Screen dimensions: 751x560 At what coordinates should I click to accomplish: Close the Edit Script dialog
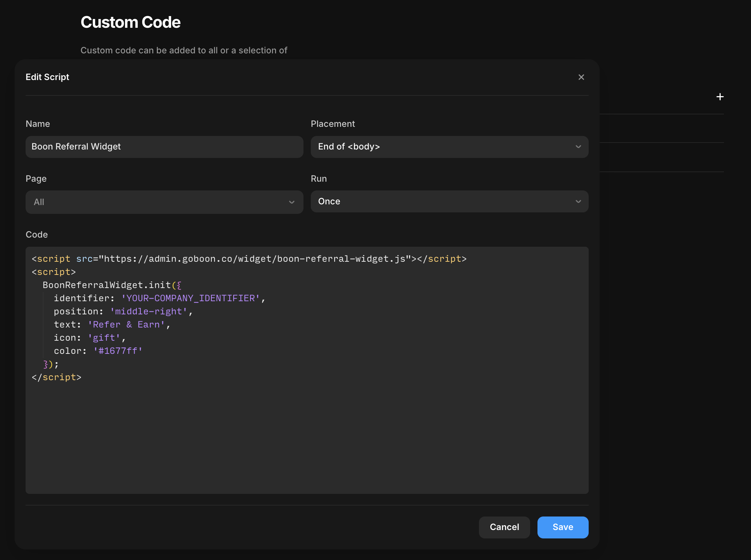(581, 77)
